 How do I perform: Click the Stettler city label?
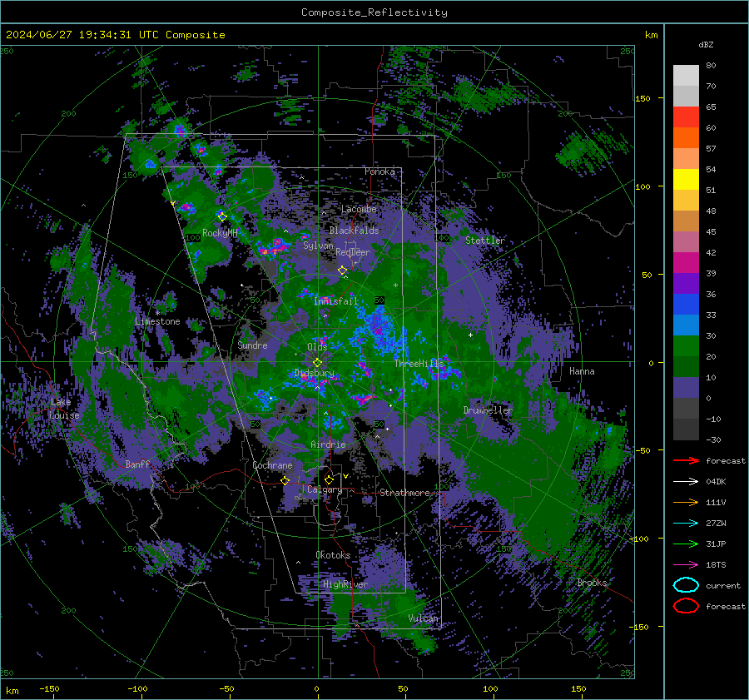pyautogui.click(x=485, y=241)
